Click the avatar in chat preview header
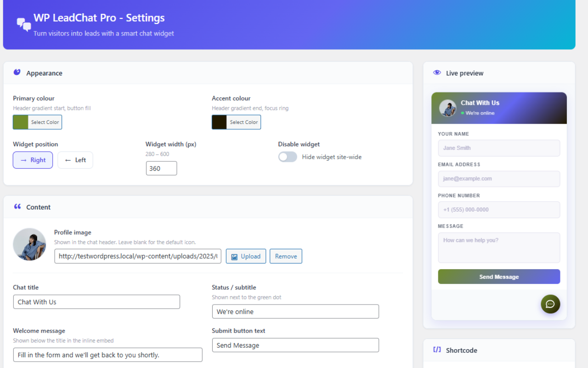The width and height of the screenshot is (588, 368). click(447, 108)
